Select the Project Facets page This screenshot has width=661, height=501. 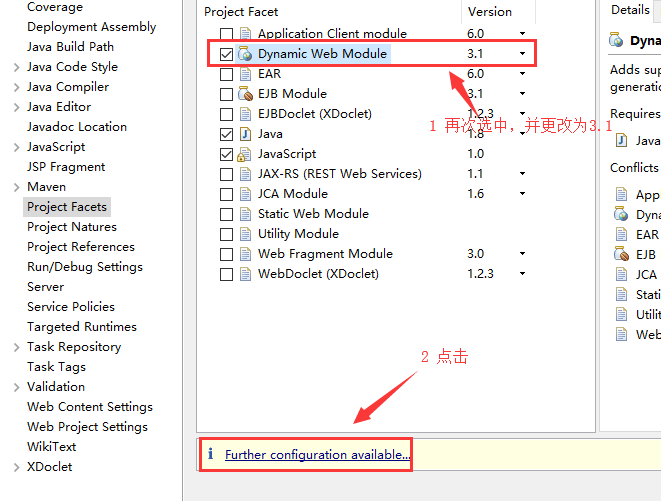(67, 207)
